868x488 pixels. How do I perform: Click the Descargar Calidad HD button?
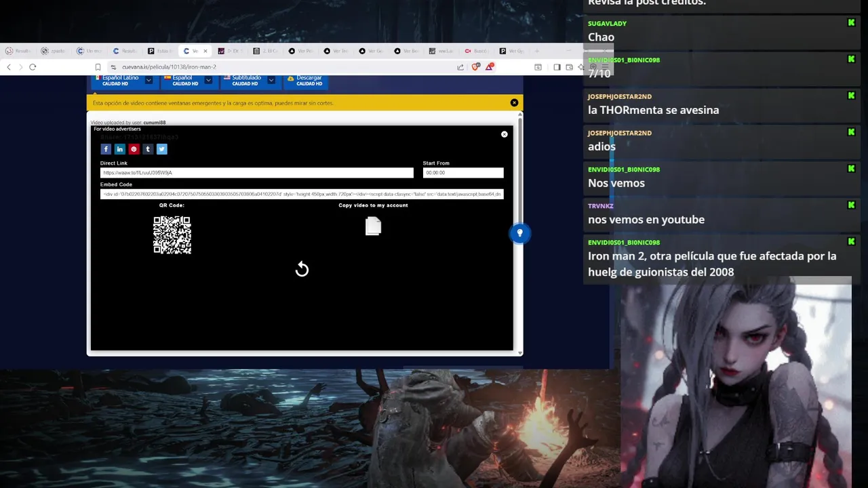(x=304, y=81)
